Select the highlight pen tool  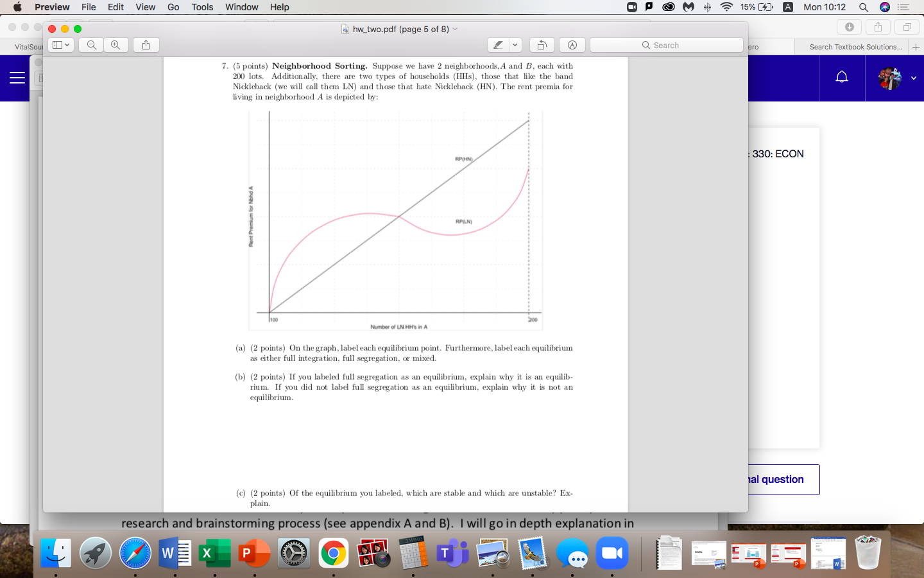click(498, 45)
